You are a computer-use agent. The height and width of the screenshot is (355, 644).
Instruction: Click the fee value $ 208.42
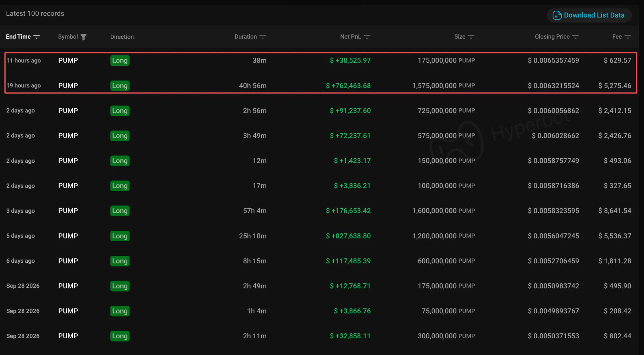(618, 311)
